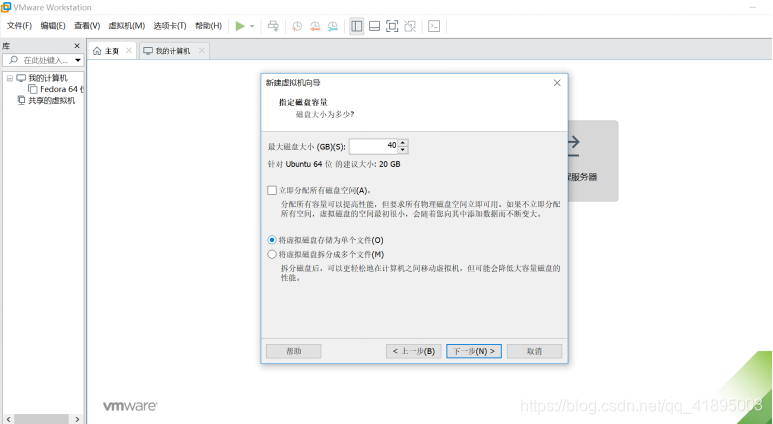Select 将虚拟磁盘拆分成多个文件 radio button
Screen dimensions: 773x424
(272, 254)
